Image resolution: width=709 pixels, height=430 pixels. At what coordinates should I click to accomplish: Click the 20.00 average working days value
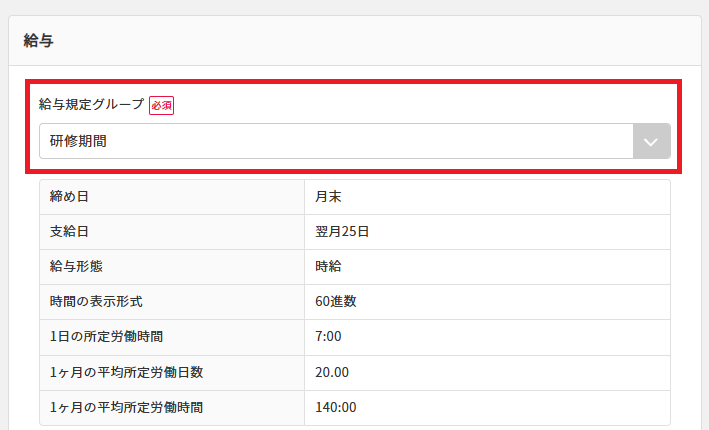tap(332, 372)
